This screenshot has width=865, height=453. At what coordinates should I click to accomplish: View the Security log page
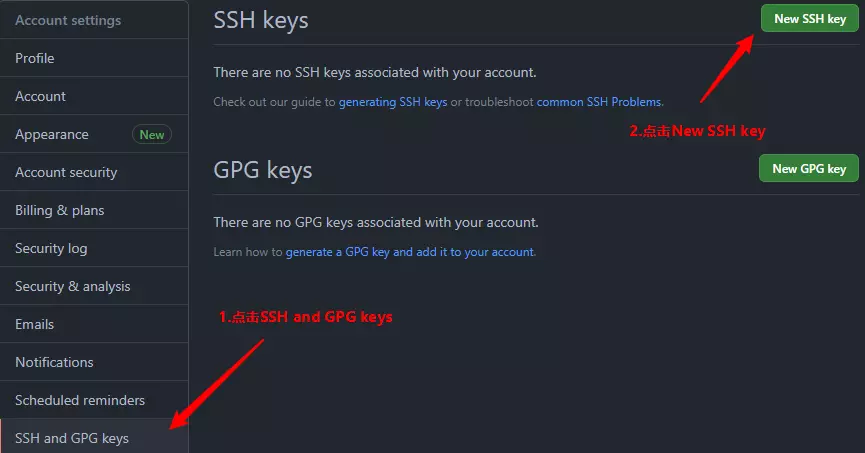point(51,248)
